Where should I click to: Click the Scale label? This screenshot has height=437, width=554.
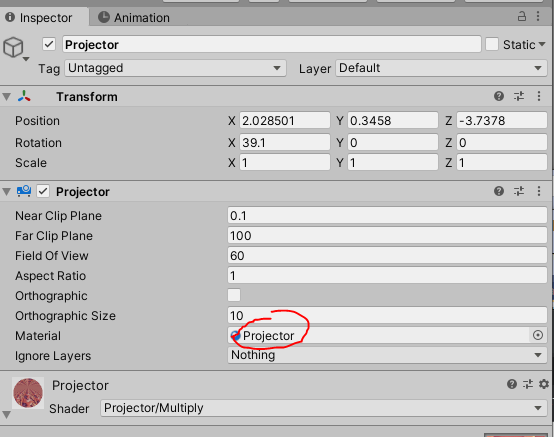[x=31, y=163]
